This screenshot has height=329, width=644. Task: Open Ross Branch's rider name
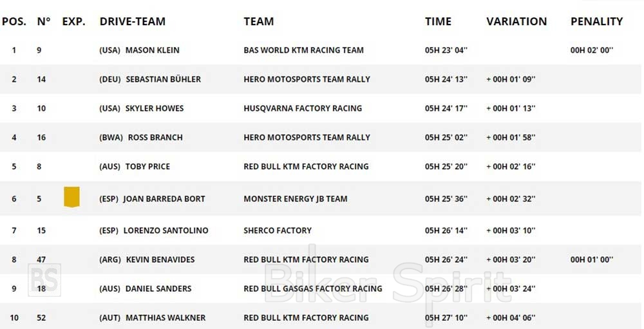155,137
